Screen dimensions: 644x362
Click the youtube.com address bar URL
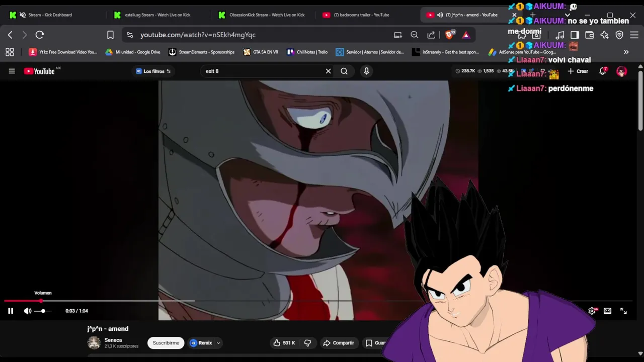coord(198,35)
